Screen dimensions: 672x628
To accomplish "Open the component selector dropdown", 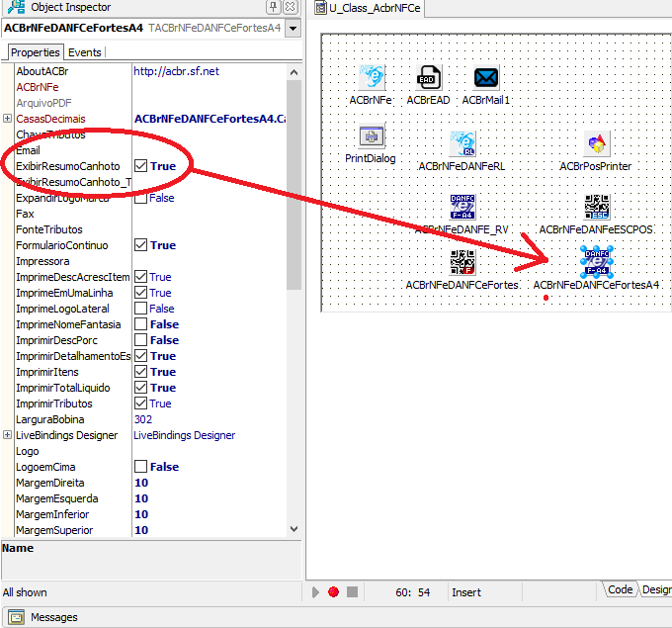I will 294,29.
